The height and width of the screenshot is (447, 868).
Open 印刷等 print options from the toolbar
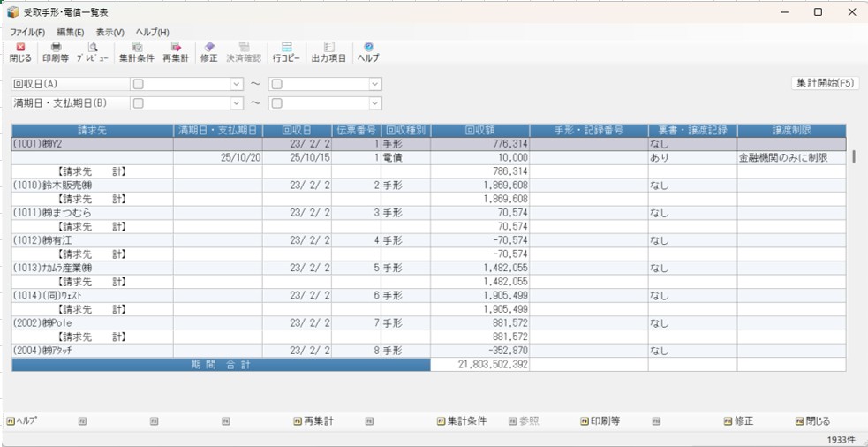(57, 52)
